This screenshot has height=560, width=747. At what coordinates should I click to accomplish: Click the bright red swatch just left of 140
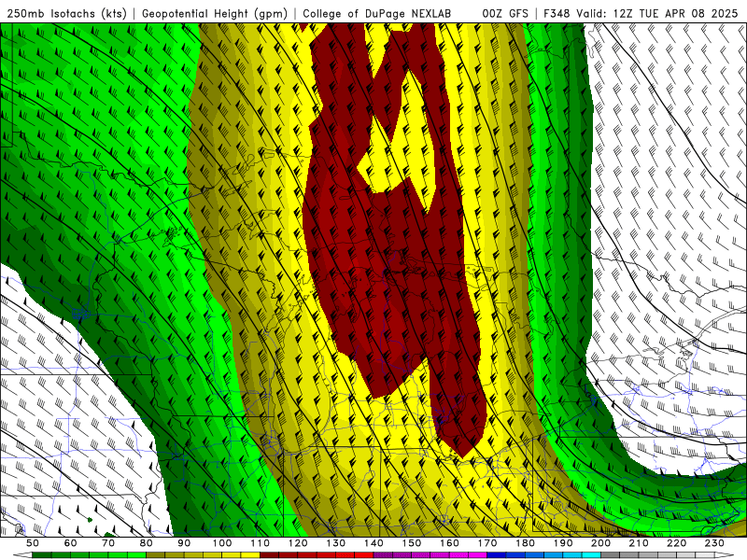click(x=364, y=555)
